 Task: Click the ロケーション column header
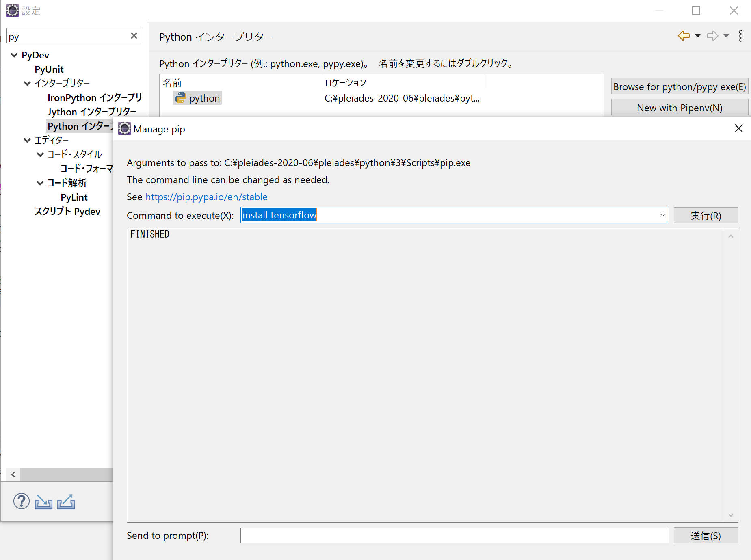403,83
